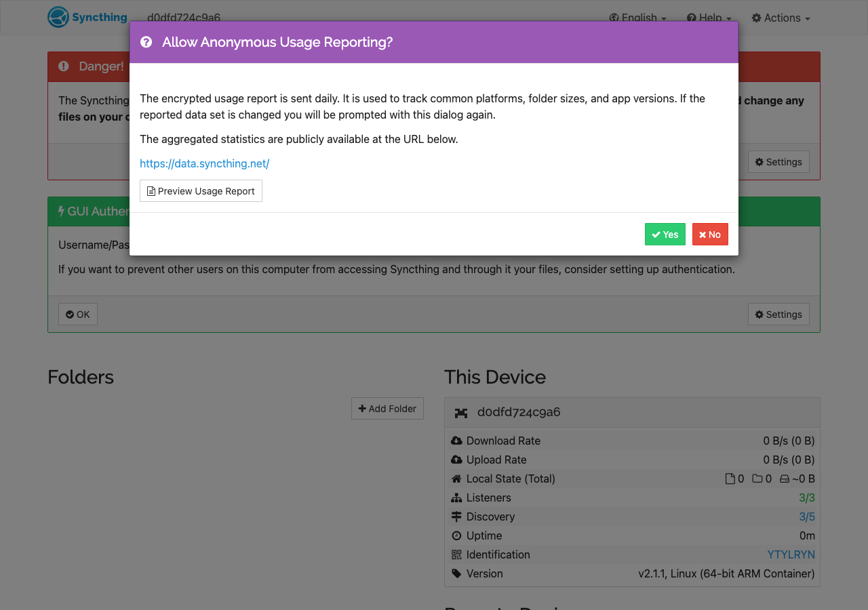Click the "Identification" label
The image size is (868, 610).
coord(498,554)
